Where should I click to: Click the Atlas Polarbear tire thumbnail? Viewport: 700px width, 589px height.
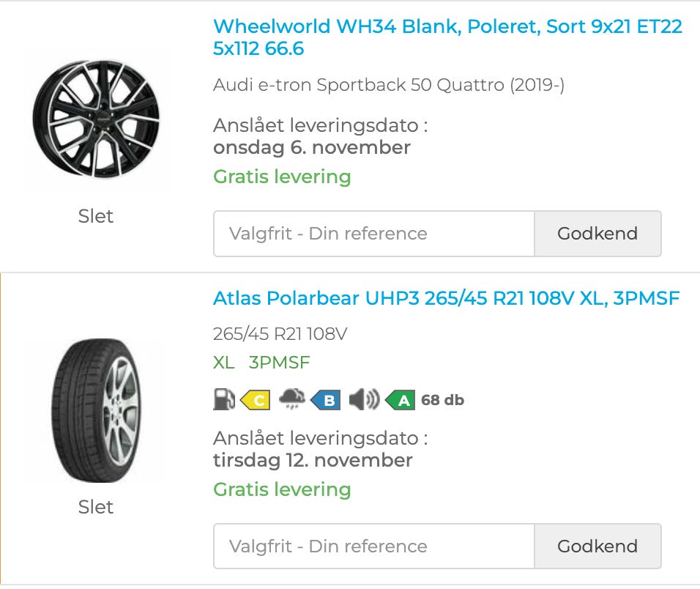coord(96,410)
